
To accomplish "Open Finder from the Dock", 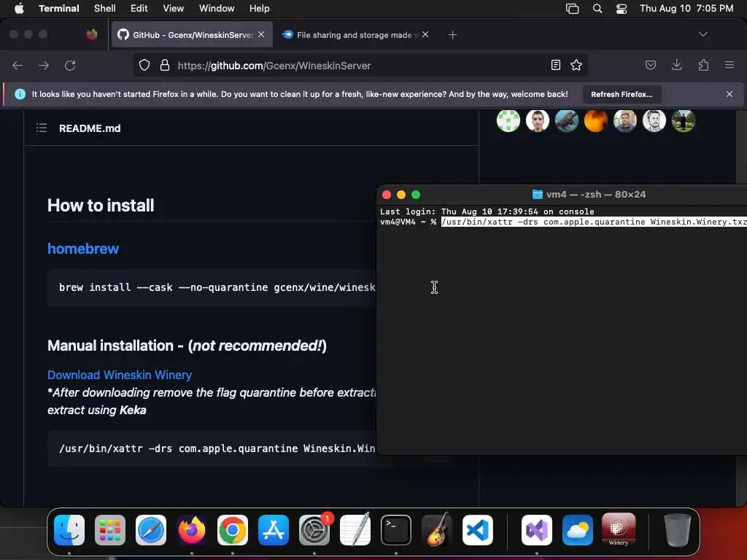I will [69, 530].
